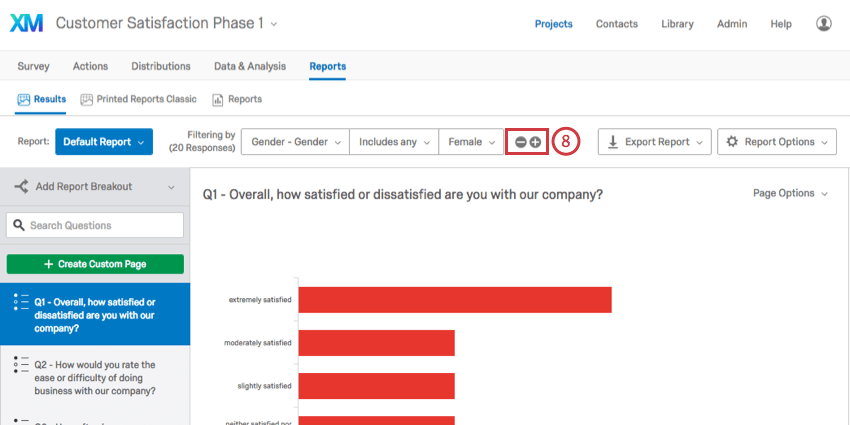Click the extremely satisfied bar
Image resolution: width=850 pixels, height=425 pixels.
455,300
